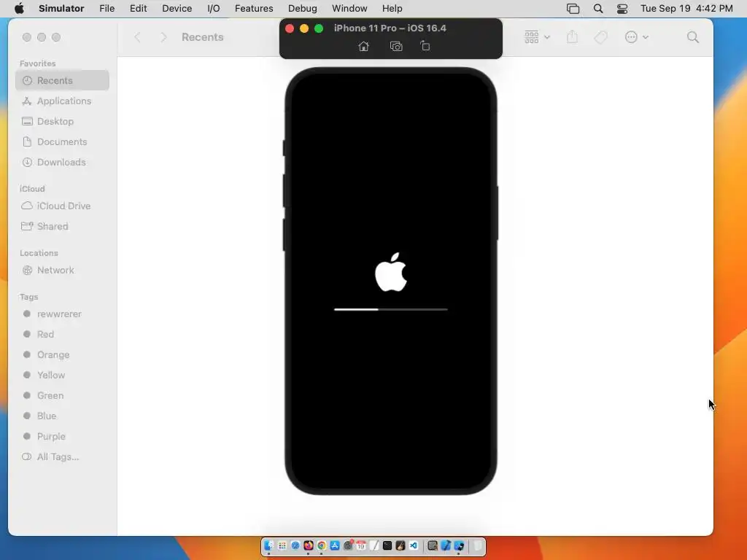
Task: Open the Simulator application menu
Action: pos(61,9)
